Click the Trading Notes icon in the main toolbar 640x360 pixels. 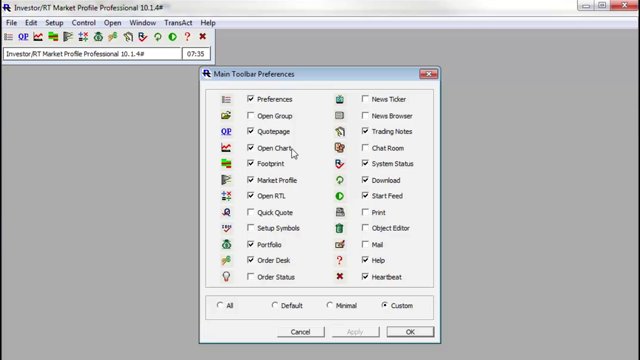pyautogui.click(x=128, y=37)
